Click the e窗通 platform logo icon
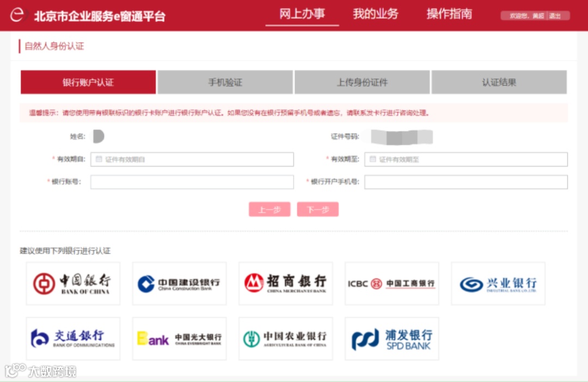Viewport: 588px width, 382px height. click(17, 15)
